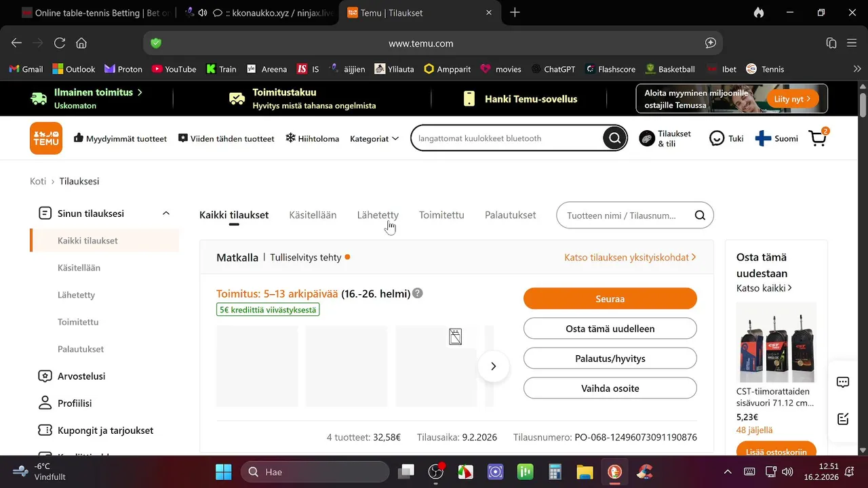Open Katso tilauksen yksityiskohdat
Screen dimensions: 868x488
(x=630, y=258)
